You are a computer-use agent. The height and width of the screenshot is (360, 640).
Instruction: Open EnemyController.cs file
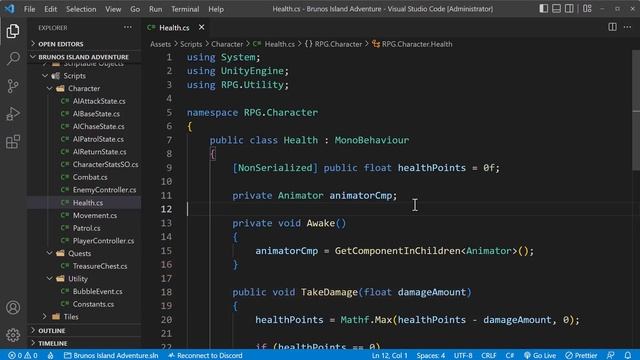coord(104,189)
